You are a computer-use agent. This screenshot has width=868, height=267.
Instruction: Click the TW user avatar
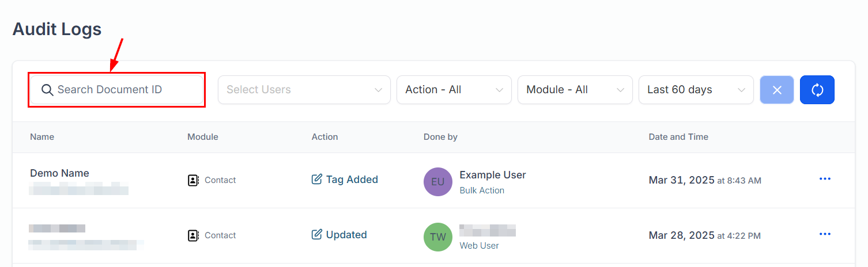437,237
